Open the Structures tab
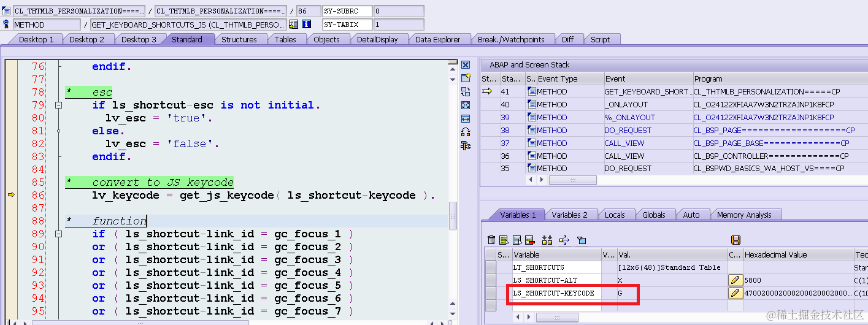 tap(239, 39)
